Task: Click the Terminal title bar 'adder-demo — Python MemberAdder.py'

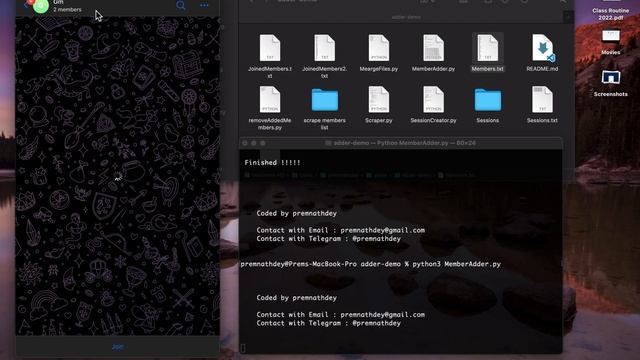Action: 400,143
